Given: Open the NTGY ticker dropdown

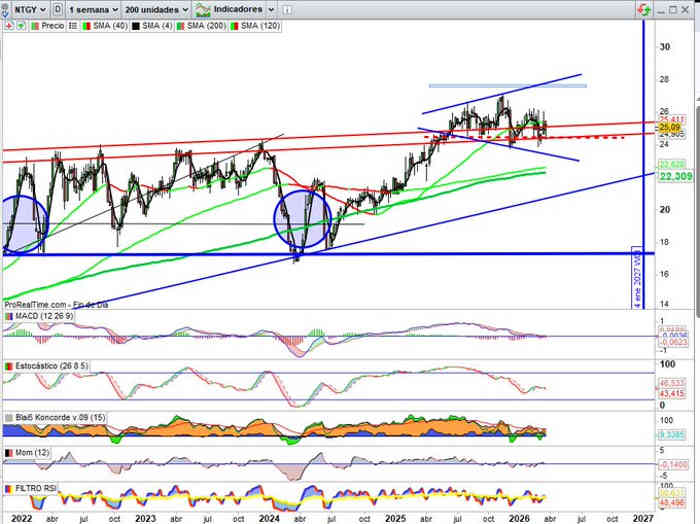Looking at the screenshot, I should [22, 9].
